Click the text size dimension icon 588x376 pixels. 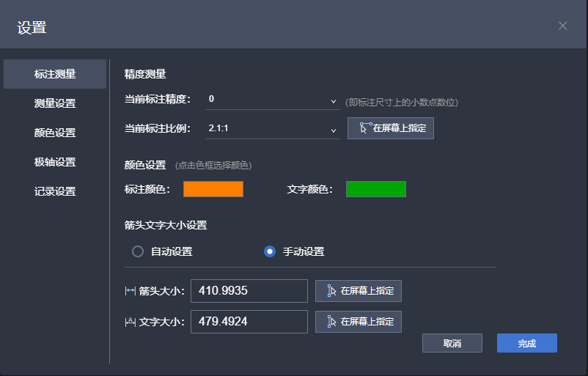coord(131,322)
